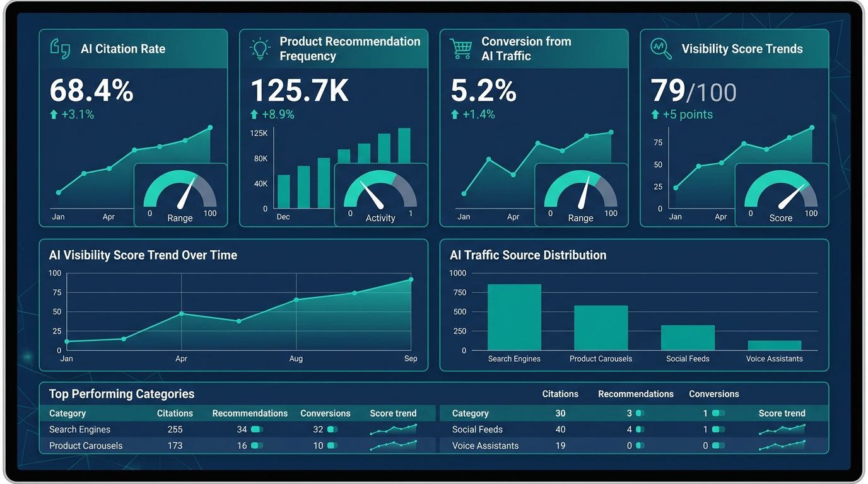Click the AI Traffic Source Distribution heading
The height and width of the screenshot is (484, 868).
pos(528,255)
